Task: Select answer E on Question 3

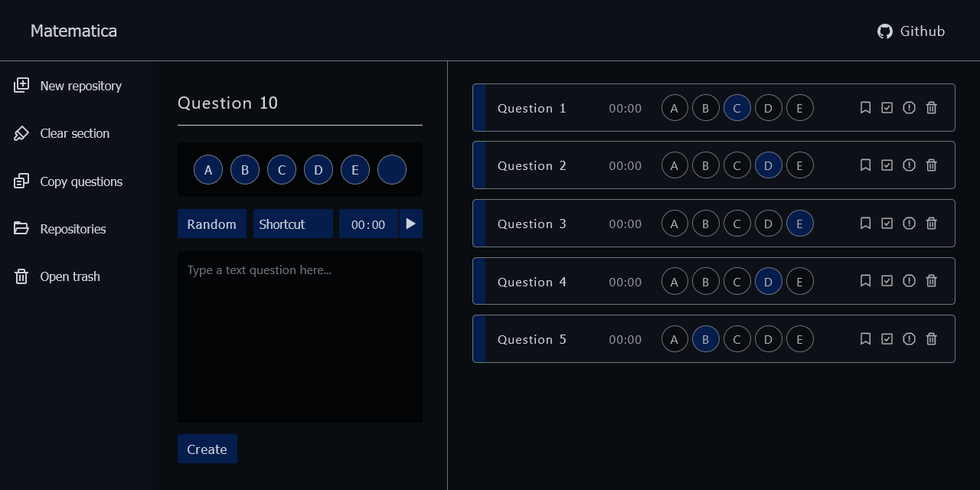Action: click(x=799, y=224)
